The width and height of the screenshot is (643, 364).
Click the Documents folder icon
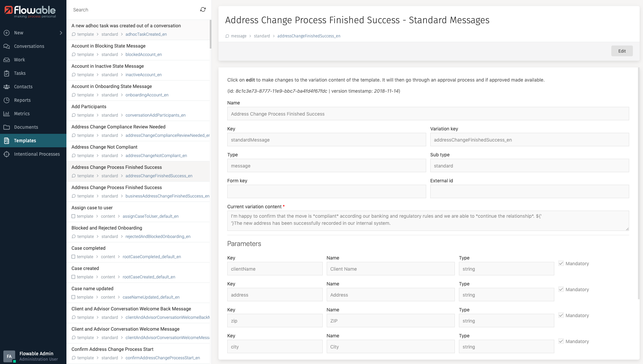click(7, 127)
